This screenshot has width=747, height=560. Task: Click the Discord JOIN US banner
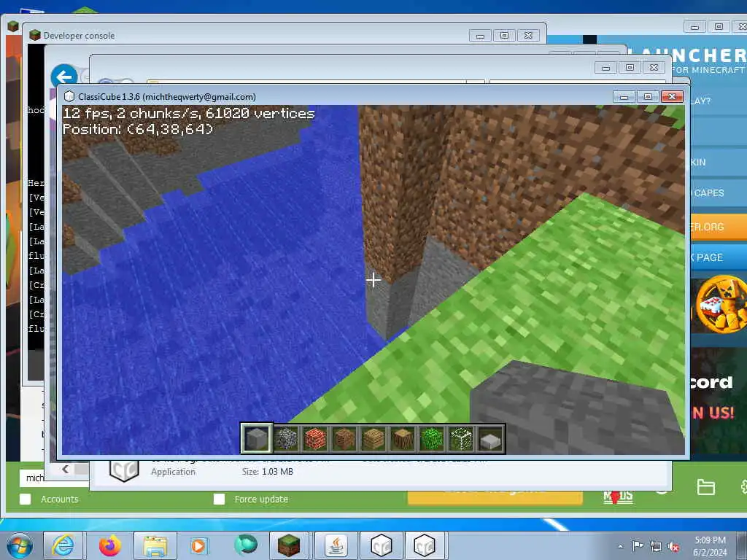719,399
